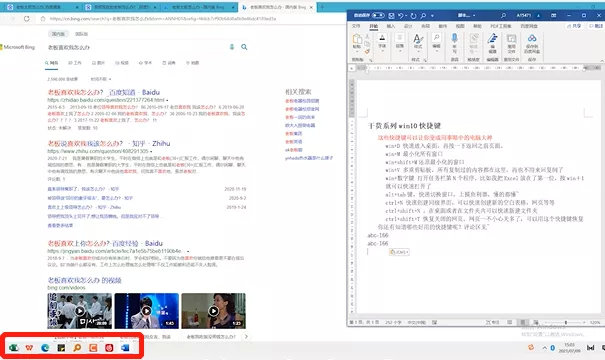Click the Paste icon in Word ribbon
The height and width of the screenshot is (360, 605).
[x=357, y=39]
